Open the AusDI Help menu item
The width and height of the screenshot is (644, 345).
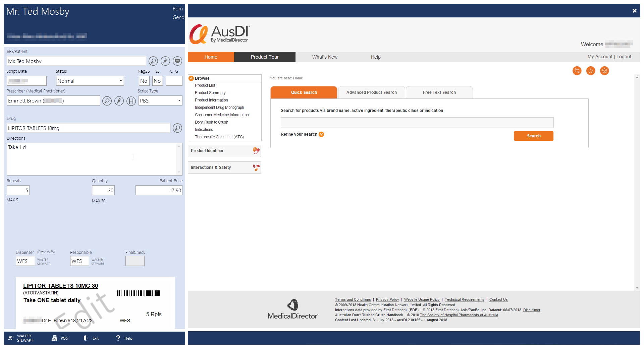pos(376,57)
